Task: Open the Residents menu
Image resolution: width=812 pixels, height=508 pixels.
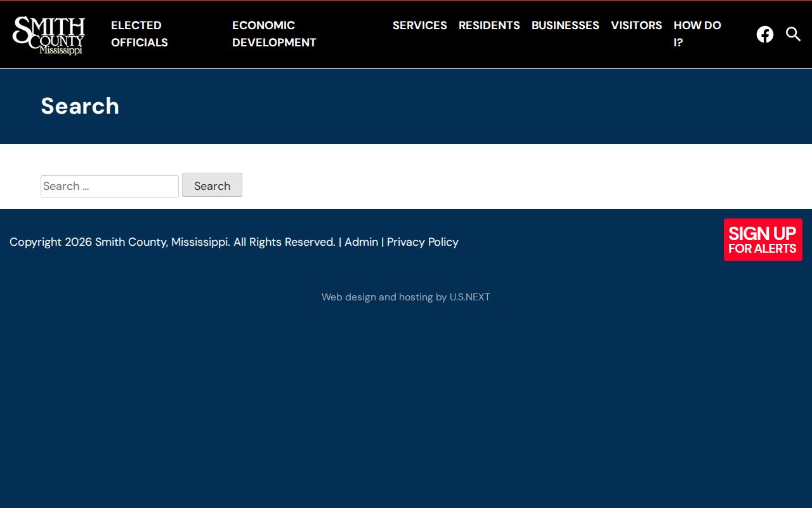Action: tap(489, 25)
